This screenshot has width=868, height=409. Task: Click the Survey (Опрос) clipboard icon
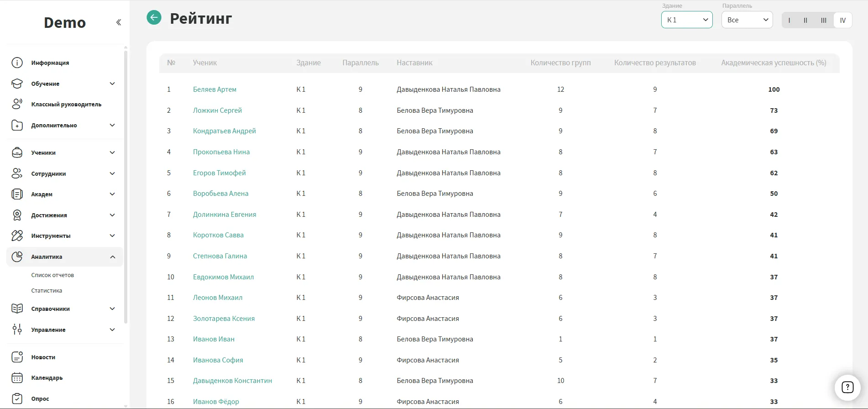click(17, 399)
